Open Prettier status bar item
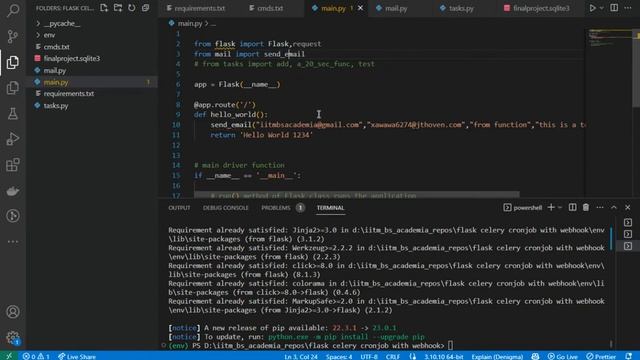This screenshot has height=360, width=640. (x=601, y=356)
